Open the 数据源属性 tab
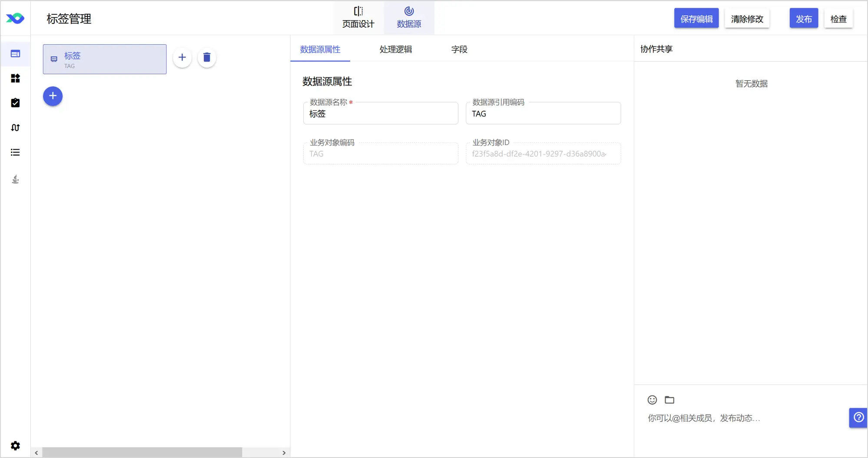This screenshot has height=458, width=868. click(x=320, y=49)
